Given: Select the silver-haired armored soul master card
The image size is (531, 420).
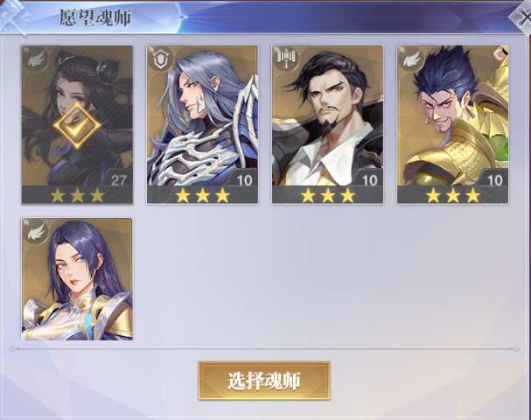Looking at the screenshot, I should [202, 124].
